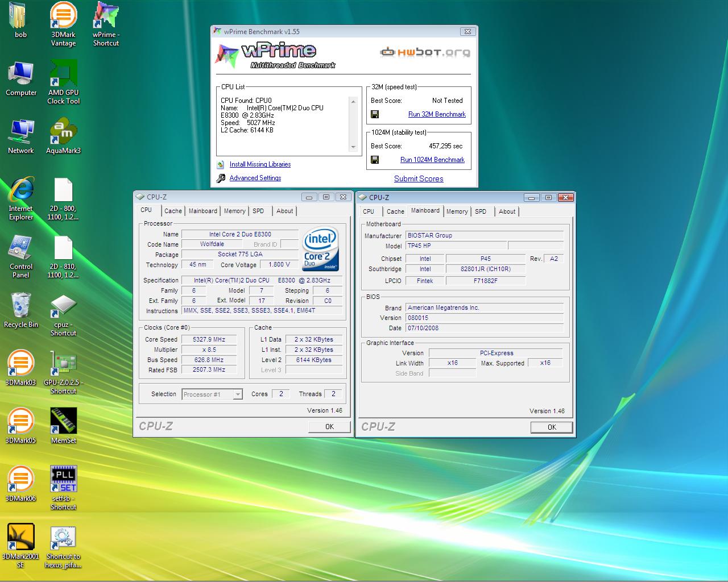This screenshot has width=728, height=582.
Task: Launch cpuz Shortcut icon
Action: click(x=63, y=315)
